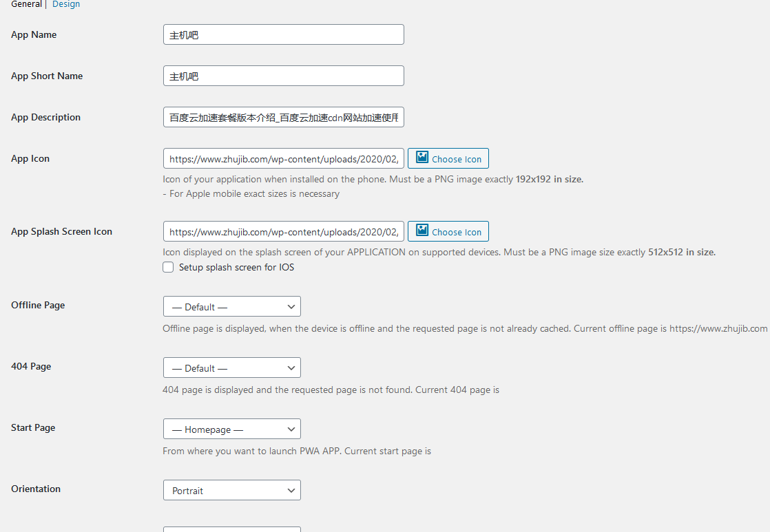Click the Start Page dropdown chevron arrow
The image size is (770, 532).
pos(291,429)
